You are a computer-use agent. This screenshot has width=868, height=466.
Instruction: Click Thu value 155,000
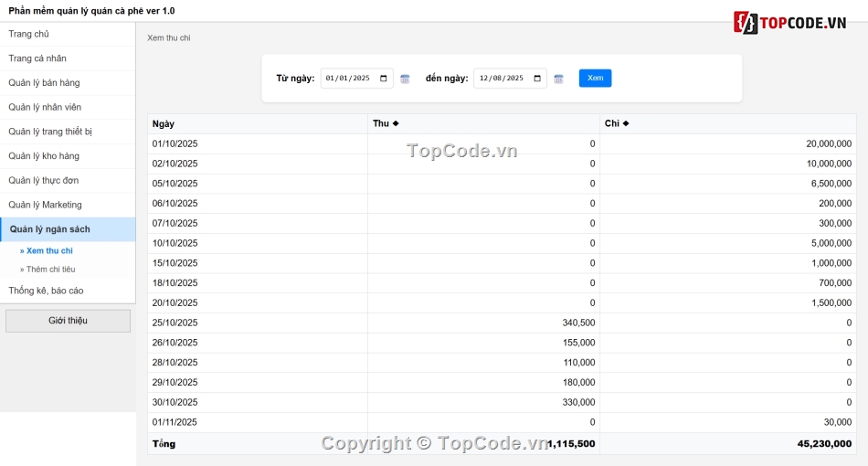click(578, 344)
